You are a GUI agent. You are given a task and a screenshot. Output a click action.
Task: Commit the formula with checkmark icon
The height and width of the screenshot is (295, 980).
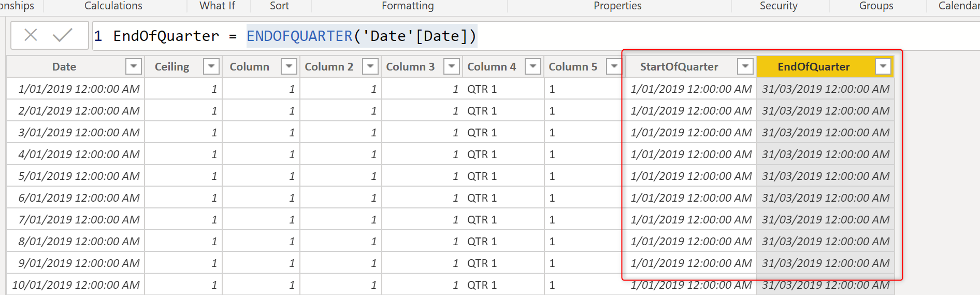click(63, 35)
